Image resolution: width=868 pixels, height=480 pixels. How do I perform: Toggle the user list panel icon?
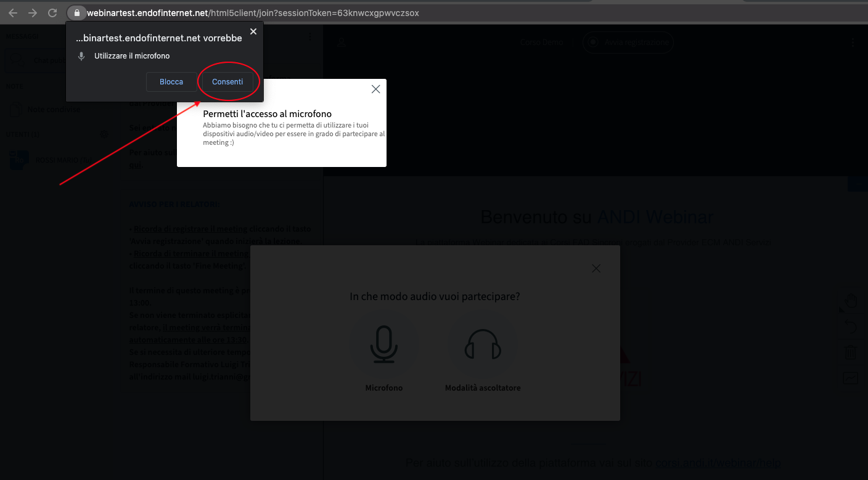(x=342, y=43)
